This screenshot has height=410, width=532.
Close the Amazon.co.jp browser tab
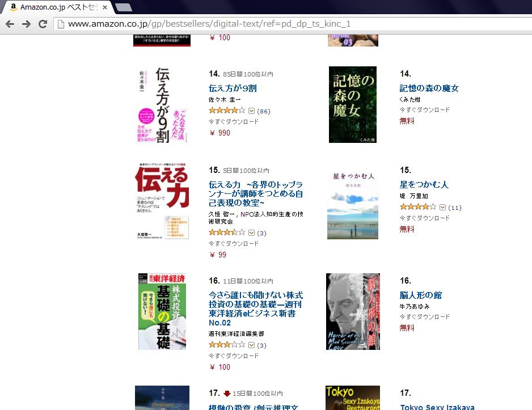point(105,7)
